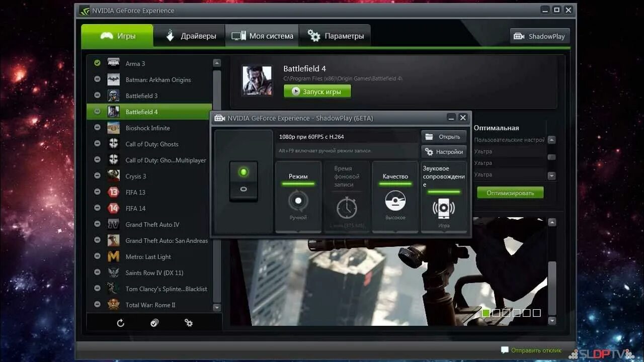
Task: Open the Звуковое сопровождение selector
Action: 443,197
